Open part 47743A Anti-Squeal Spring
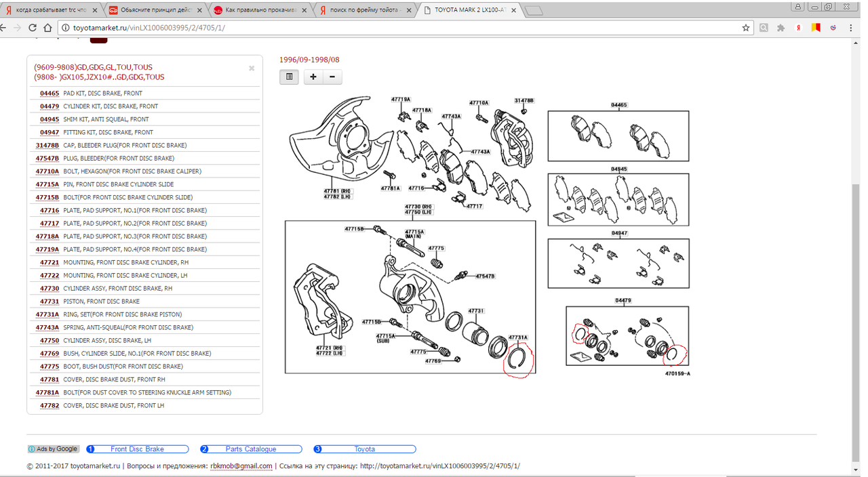This screenshot has width=868, height=477. pyautogui.click(x=47, y=327)
